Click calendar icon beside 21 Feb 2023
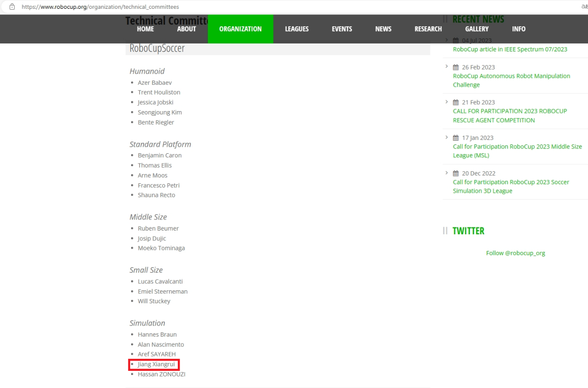Viewport: 588px width, 388px height. click(456, 102)
